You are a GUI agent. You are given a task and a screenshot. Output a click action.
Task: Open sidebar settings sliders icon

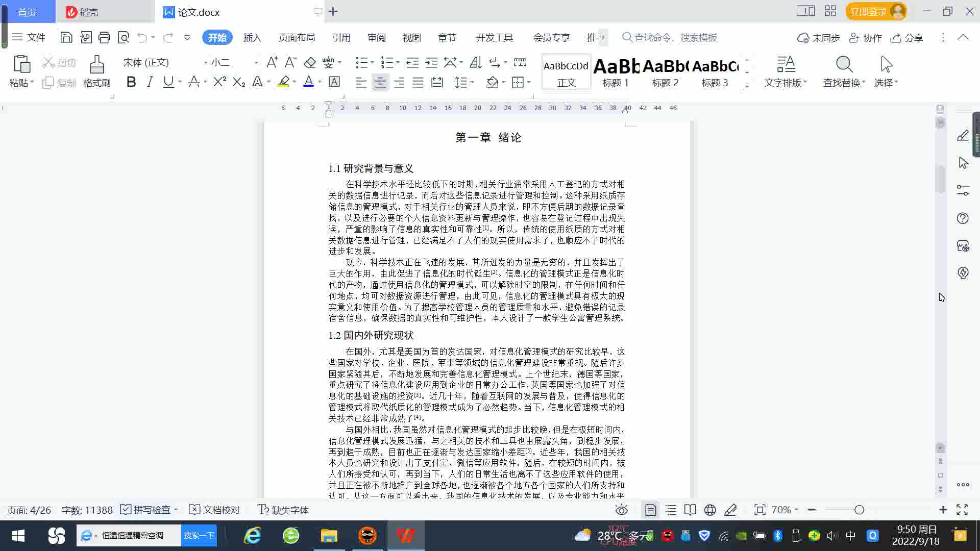963,190
